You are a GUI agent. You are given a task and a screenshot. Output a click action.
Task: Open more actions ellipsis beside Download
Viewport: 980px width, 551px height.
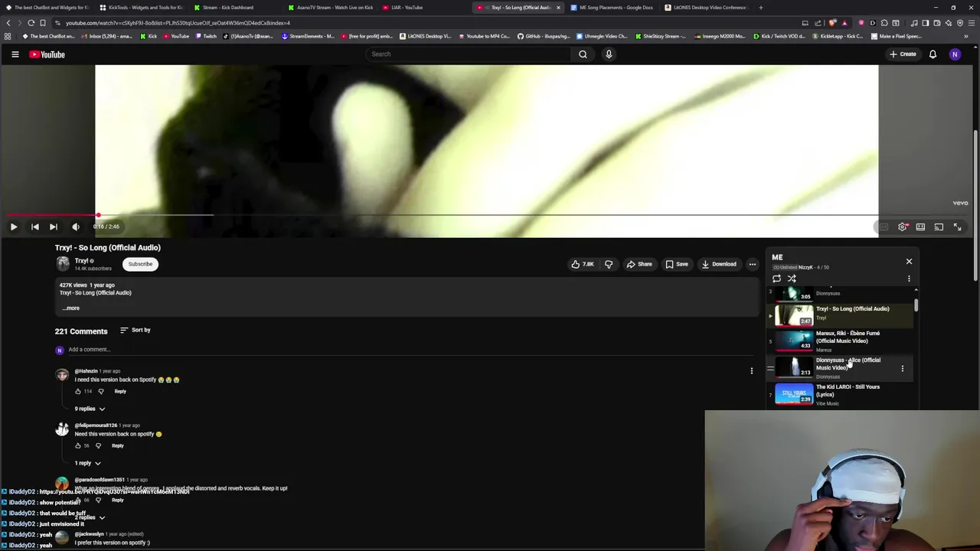753,264
